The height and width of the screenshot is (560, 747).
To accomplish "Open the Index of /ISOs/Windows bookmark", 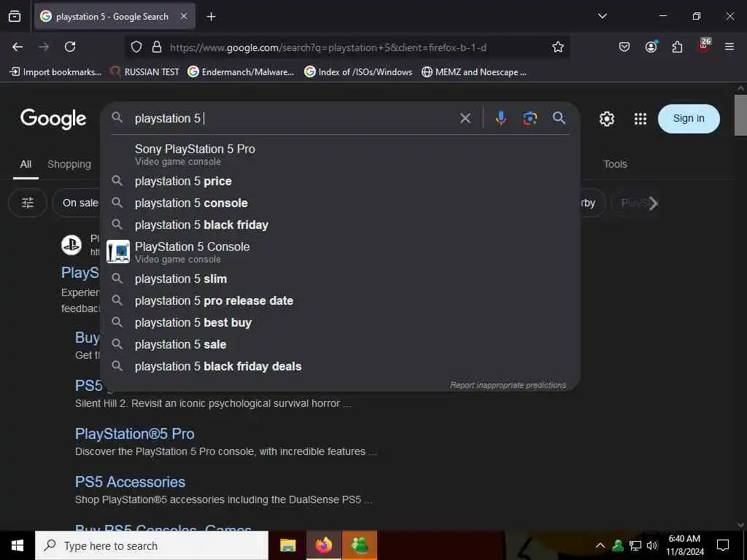I will pos(358,72).
